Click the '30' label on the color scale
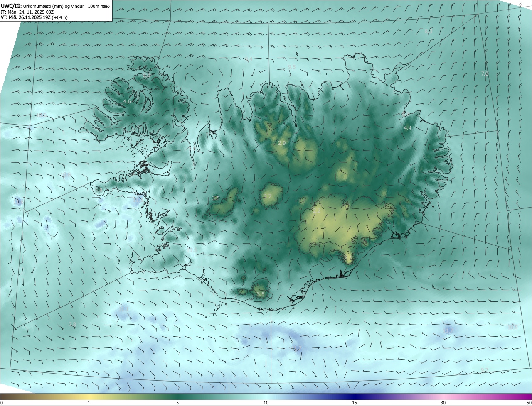This screenshot has width=532, height=406. coord(443,403)
